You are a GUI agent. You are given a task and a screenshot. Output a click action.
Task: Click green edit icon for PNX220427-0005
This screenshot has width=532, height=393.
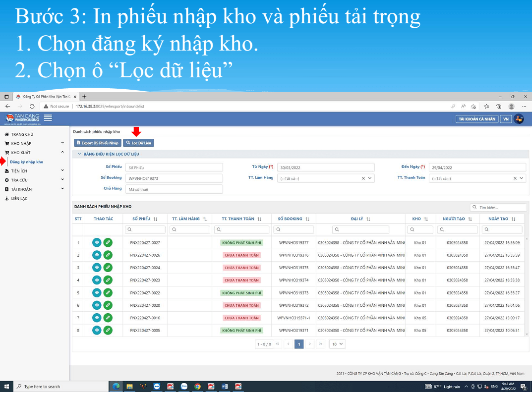pos(108,330)
